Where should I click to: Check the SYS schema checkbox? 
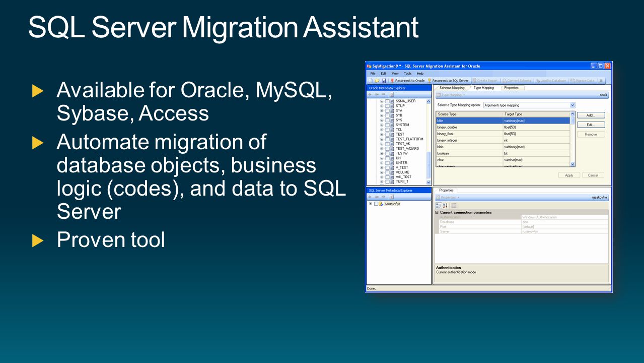(x=387, y=120)
